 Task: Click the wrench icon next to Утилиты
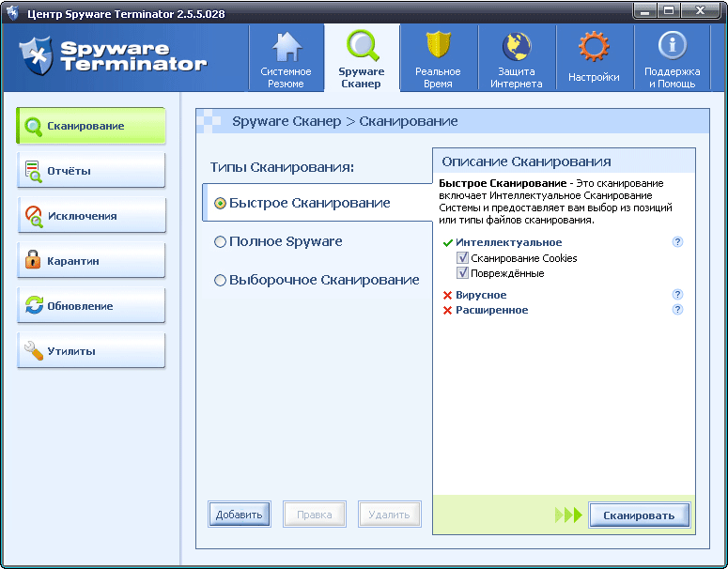pos(34,350)
